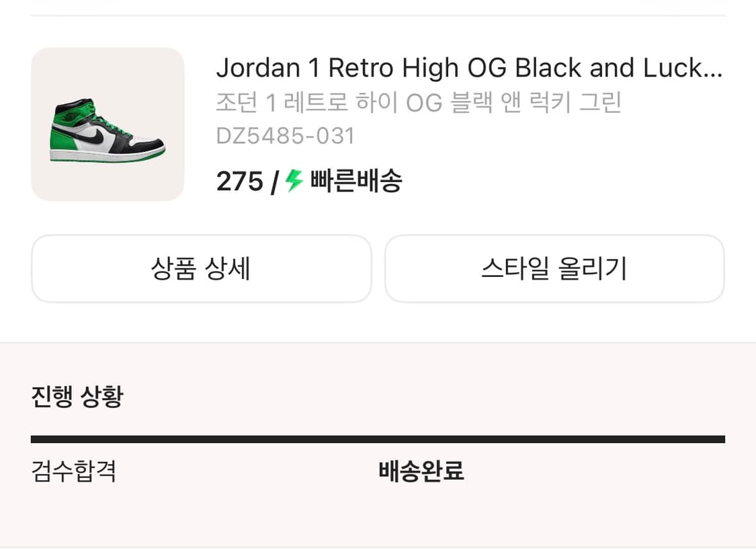
Task: Open the 상품 상세 product detail page
Action: click(202, 268)
